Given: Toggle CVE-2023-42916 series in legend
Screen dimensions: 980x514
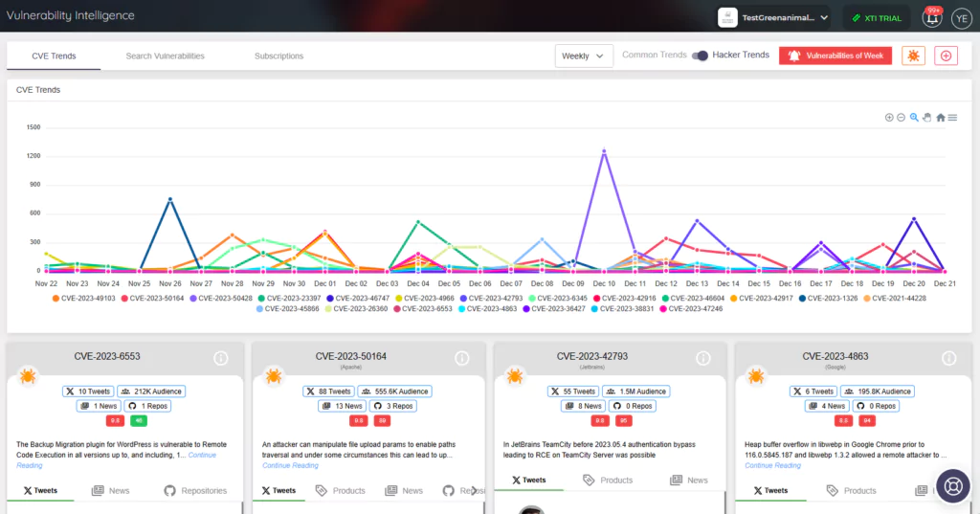Looking at the screenshot, I should click(625, 299).
